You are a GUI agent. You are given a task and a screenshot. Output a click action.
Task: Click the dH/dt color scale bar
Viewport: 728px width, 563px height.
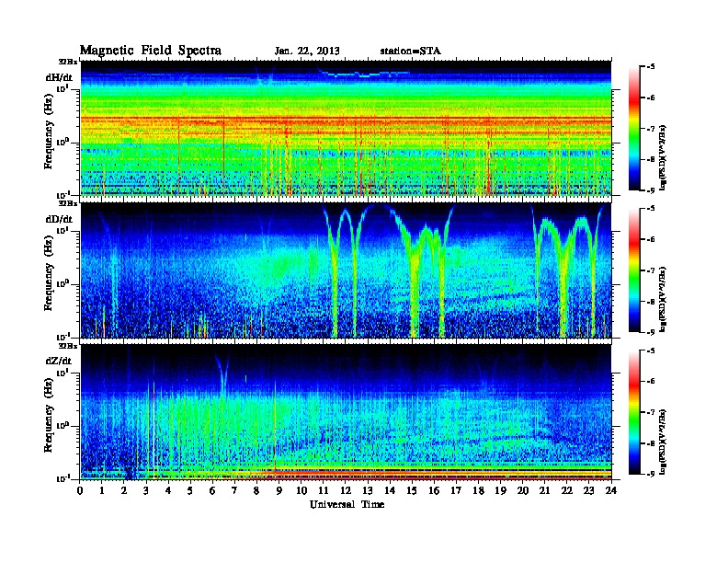634,129
